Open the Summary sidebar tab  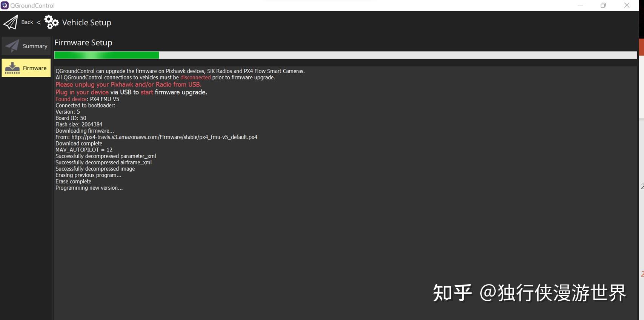[x=26, y=46]
